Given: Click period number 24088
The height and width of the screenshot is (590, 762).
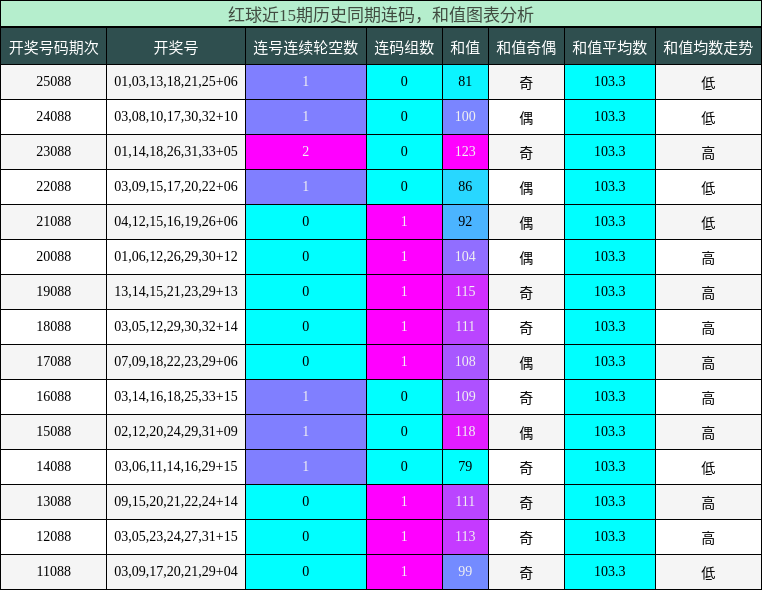Looking at the screenshot, I should (x=53, y=117).
